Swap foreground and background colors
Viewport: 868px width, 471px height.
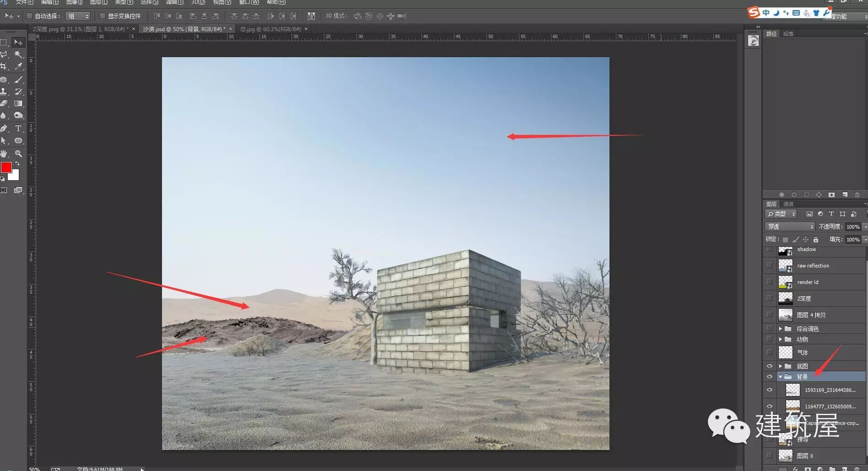pos(17,163)
